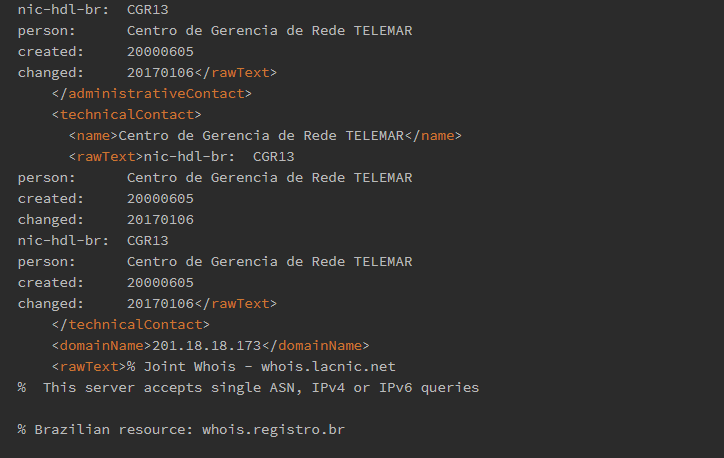Click the 'changed: 20170106' line without a tag
724x458 pixels.
click(x=106, y=220)
